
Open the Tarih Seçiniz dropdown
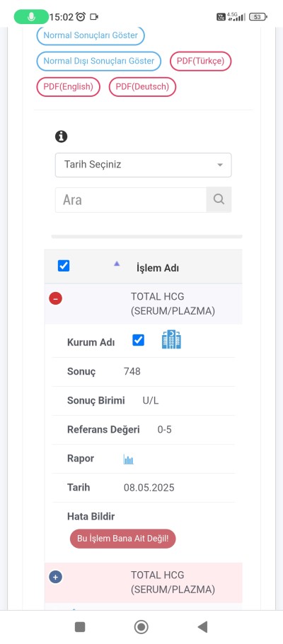[x=143, y=165]
